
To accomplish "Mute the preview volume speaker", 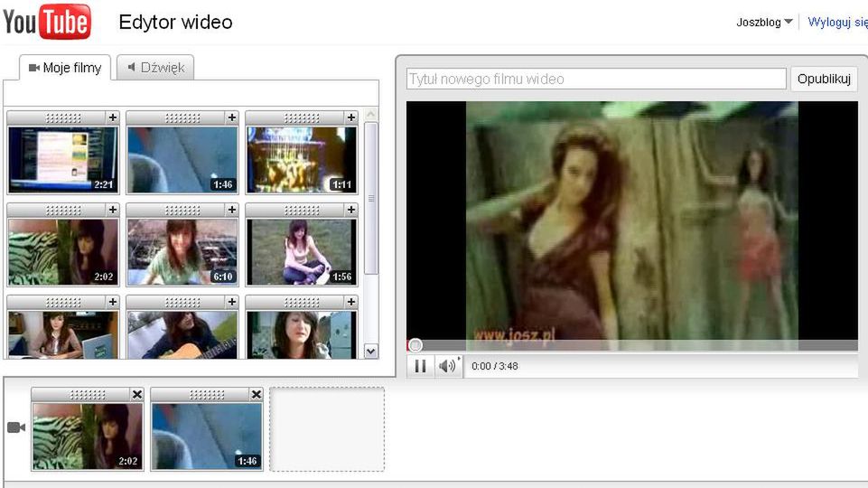I will [x=447, y=366].
